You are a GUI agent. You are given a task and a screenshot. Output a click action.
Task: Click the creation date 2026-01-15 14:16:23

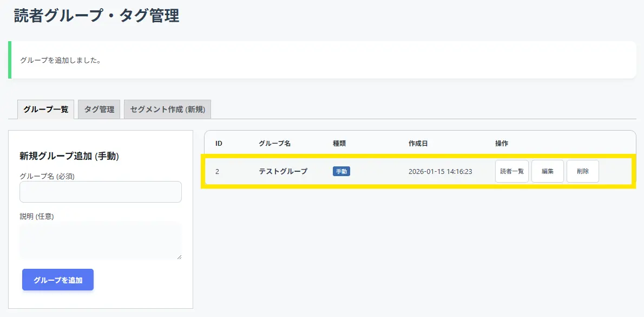pyautogui.click(x=440, y=171)
